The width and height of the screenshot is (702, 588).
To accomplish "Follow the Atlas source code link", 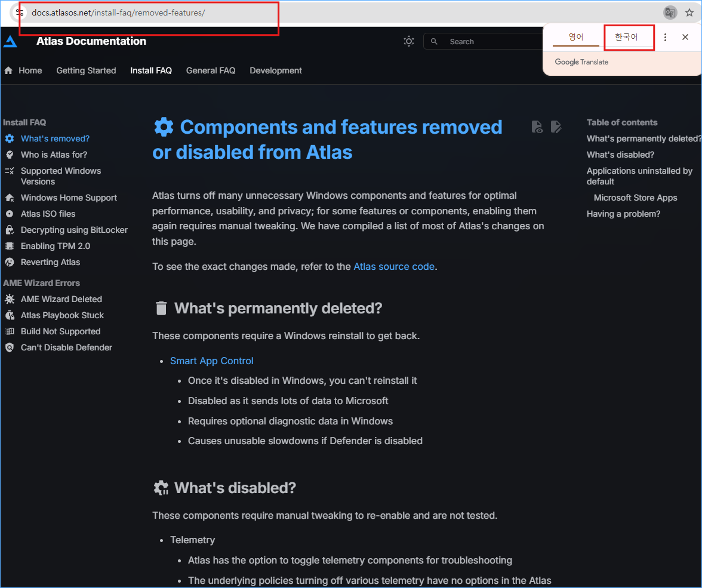I will pyautogui.click(x=394, y=267).
